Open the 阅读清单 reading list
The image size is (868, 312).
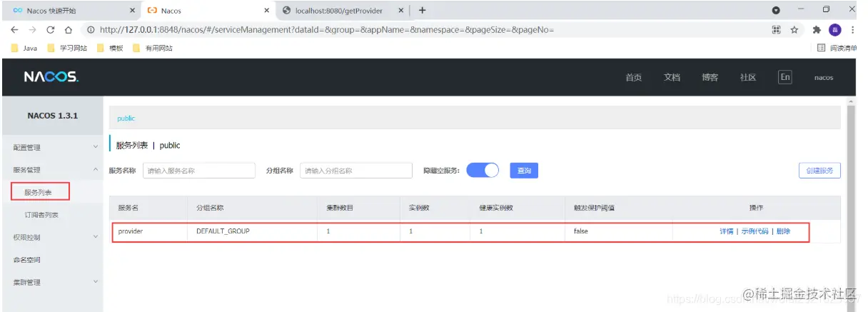point(836,48)
